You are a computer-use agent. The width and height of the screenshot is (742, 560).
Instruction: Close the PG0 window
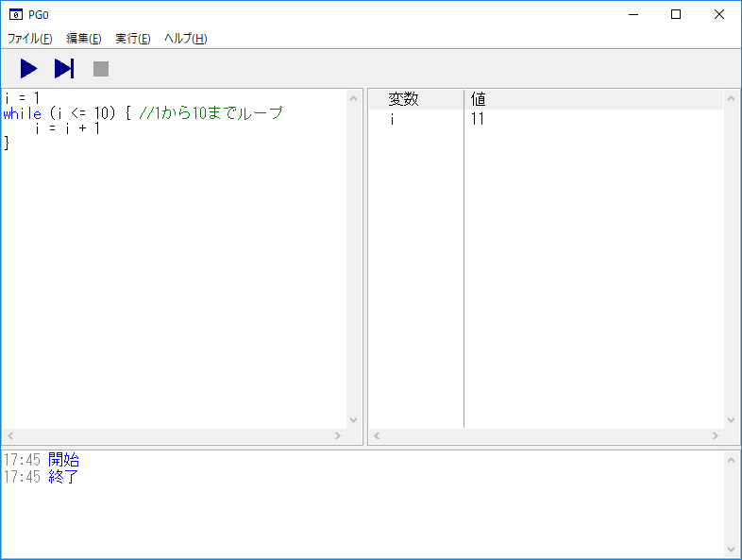pos(719,15)
